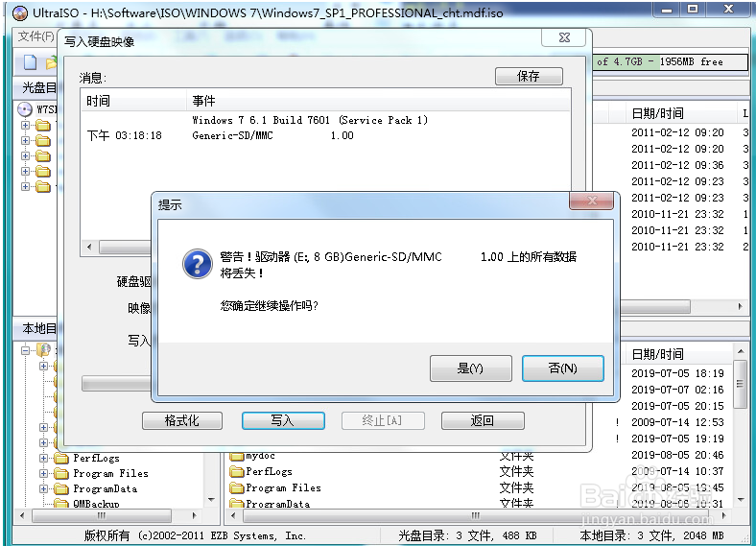The height and width of the screenshot is (546, 756).
Task: Click the local tree scroll down arrow
Action: (x=211, y=499)
